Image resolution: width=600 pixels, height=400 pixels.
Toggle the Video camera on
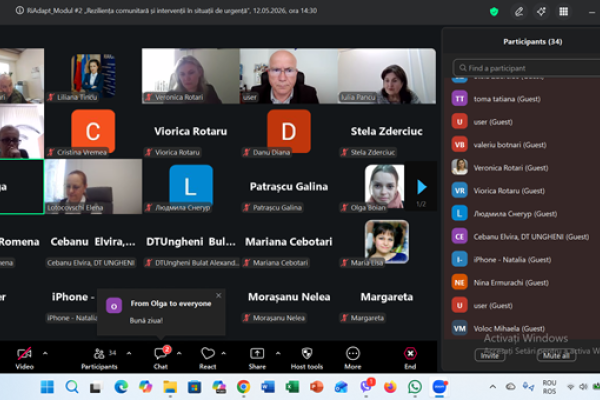(24, 358)
